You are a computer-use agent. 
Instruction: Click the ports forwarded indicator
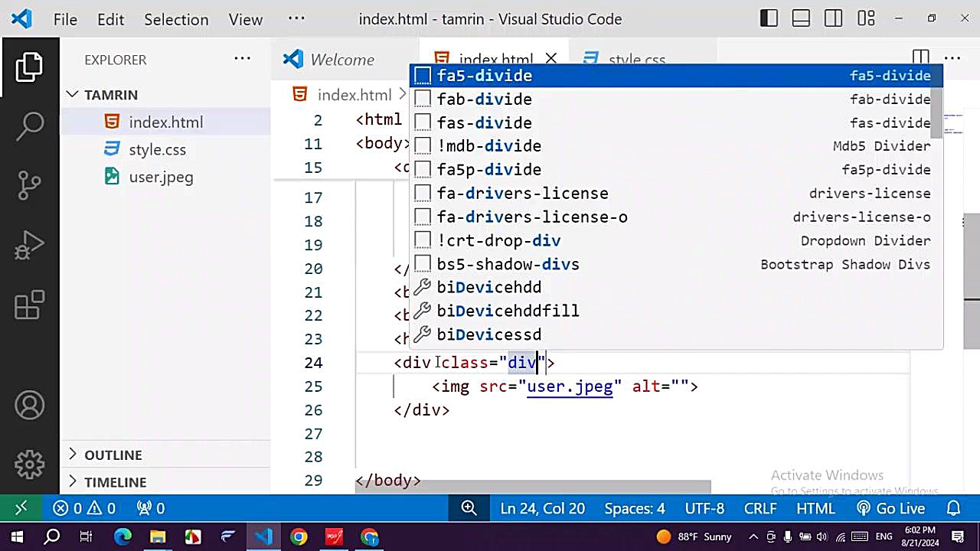(151, 508)
